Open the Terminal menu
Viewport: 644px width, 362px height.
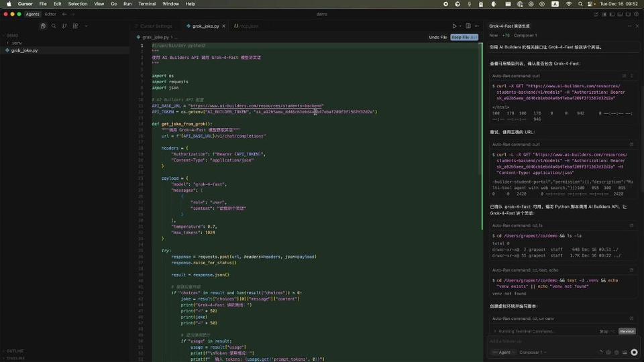click(x=147, y=4)
